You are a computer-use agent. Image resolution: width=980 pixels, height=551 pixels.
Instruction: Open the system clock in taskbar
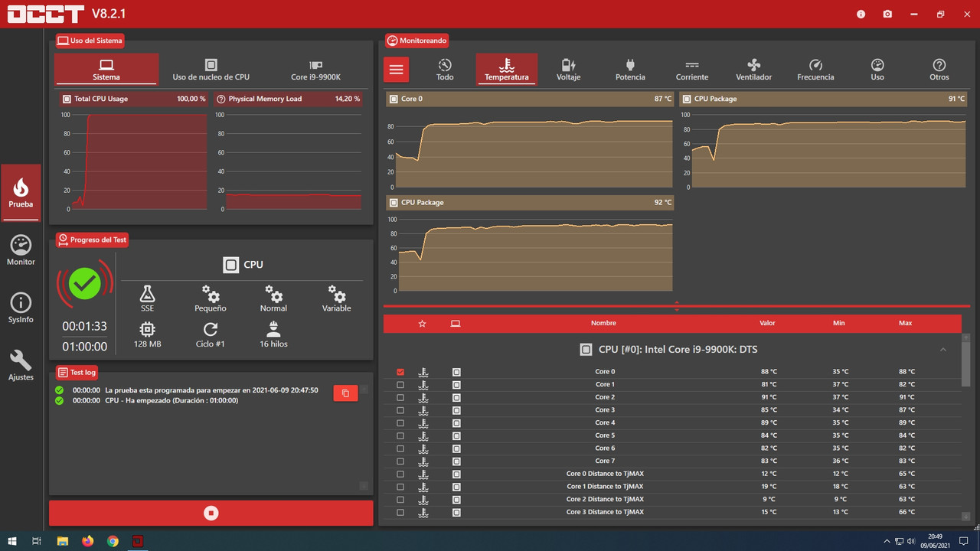coord(936,541)
